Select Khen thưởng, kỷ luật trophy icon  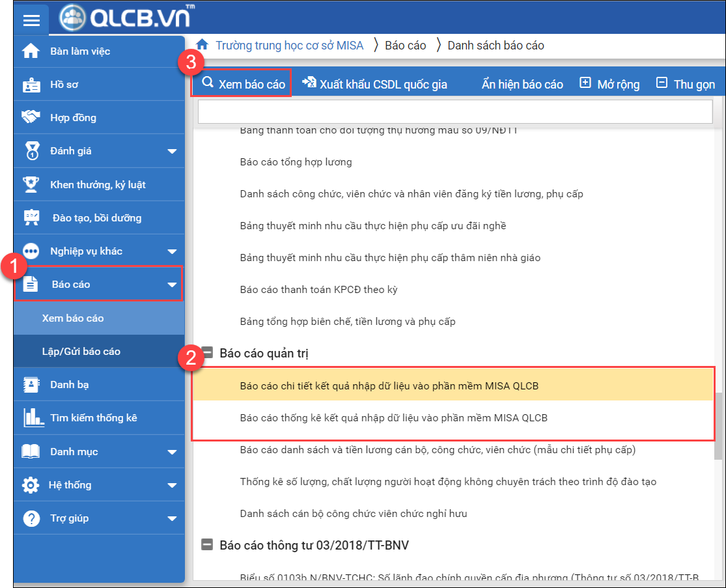31,184
